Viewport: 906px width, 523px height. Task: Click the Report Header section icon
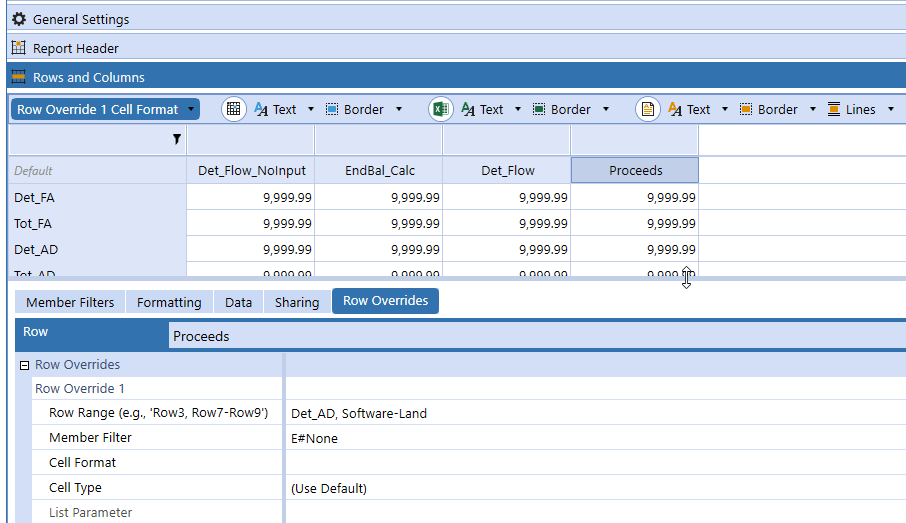pyautogui.click(x=19, y=48)
